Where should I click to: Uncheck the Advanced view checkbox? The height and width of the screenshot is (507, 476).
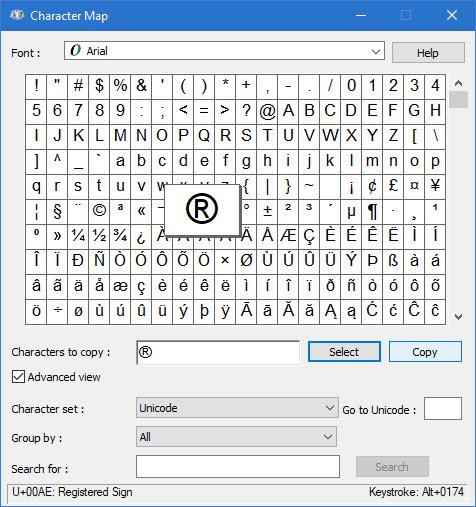(18, 377)
